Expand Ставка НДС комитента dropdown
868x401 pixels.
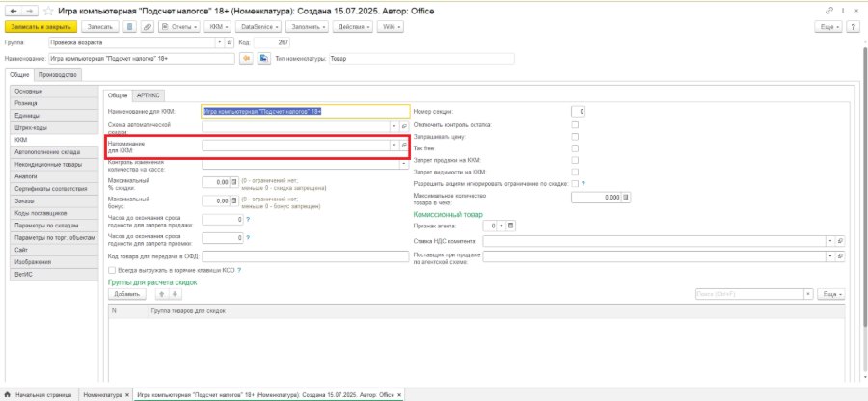tap(831, 241)
